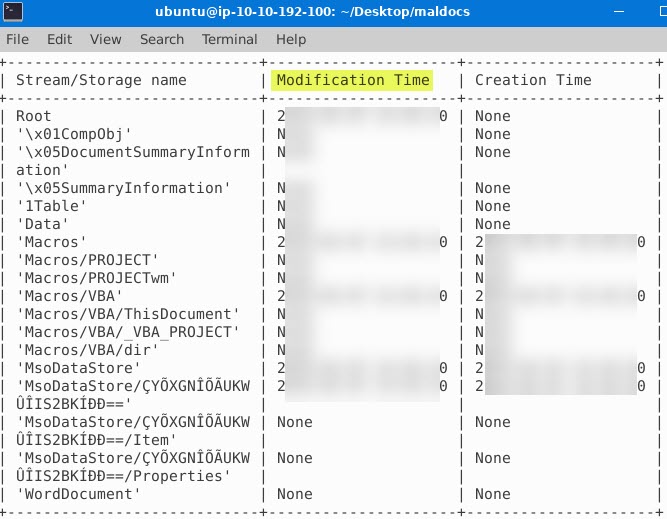Click the 'WordDocument' stream name

click(x=79, y=494)
